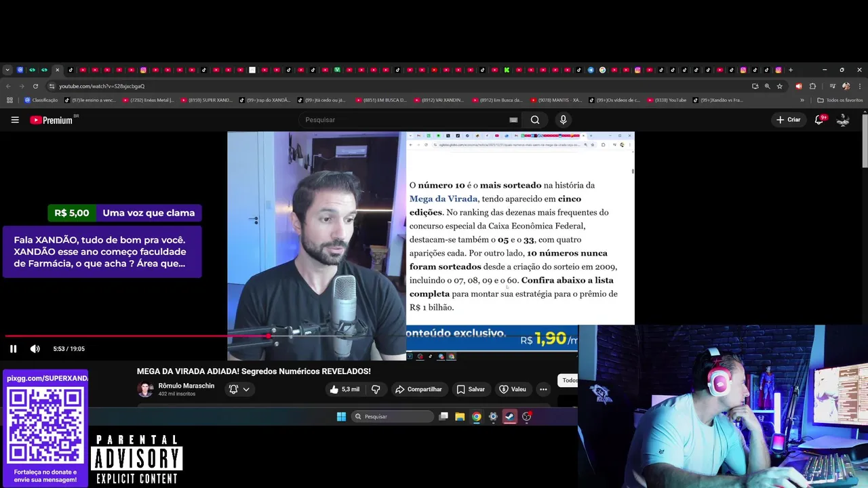868x488 pixels.
Task: Open the Enéas Metal bookmark
Action: [148, 100]
